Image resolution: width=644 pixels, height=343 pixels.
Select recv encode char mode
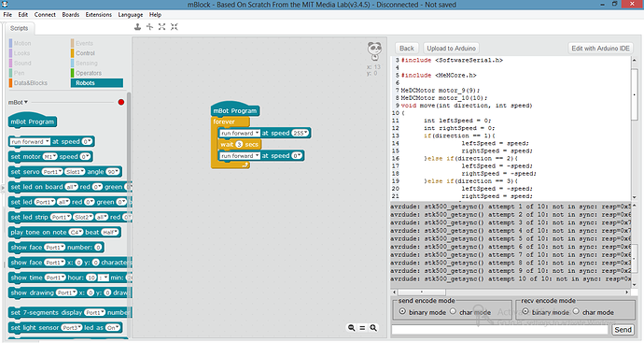tap(576, 311)
